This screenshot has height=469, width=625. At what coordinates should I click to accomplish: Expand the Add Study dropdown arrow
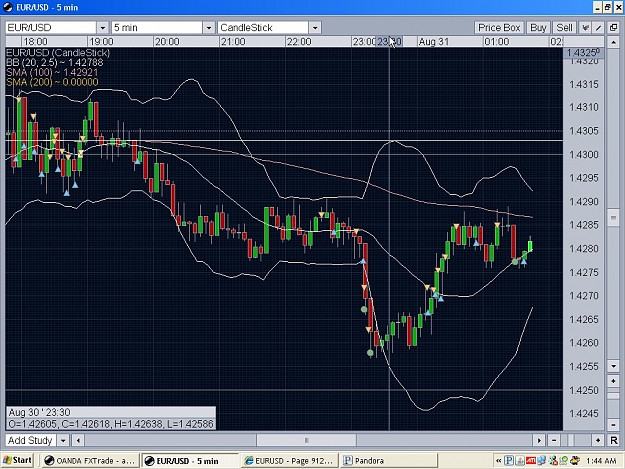(63, 440)
